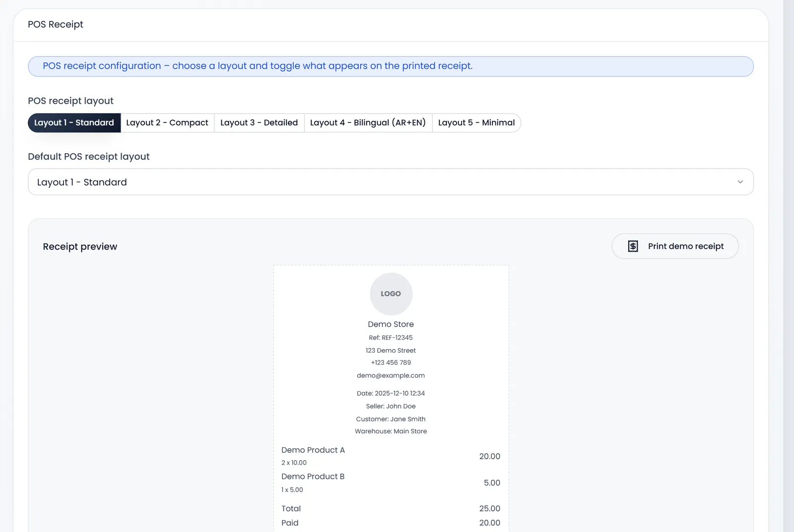Click the 2 x 10.00 quantity line

coord(294,463)
